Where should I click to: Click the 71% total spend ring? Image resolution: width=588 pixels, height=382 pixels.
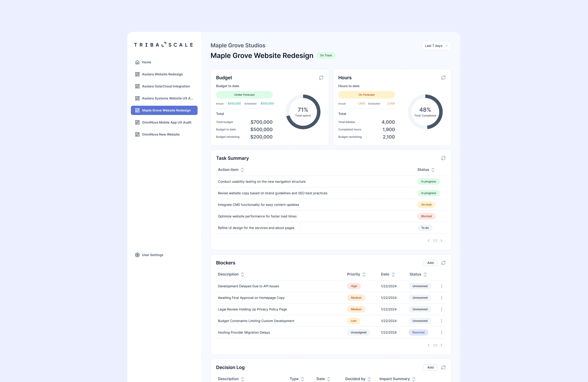(x=303, y=112)
